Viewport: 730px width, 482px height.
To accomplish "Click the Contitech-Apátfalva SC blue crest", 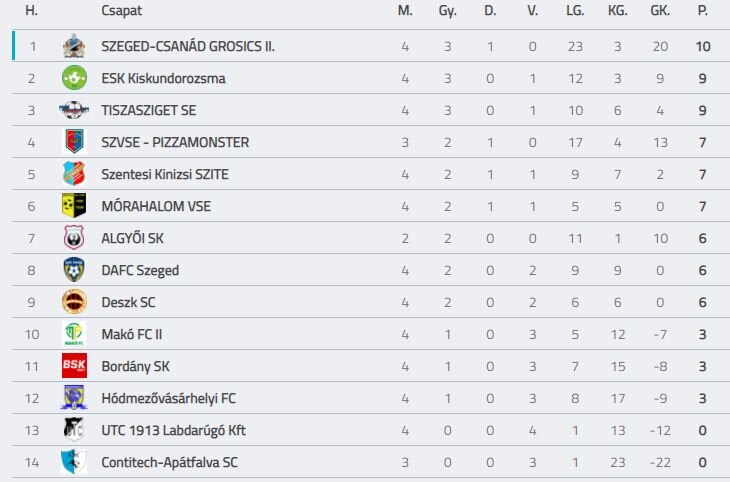I will tap(74, 462).
